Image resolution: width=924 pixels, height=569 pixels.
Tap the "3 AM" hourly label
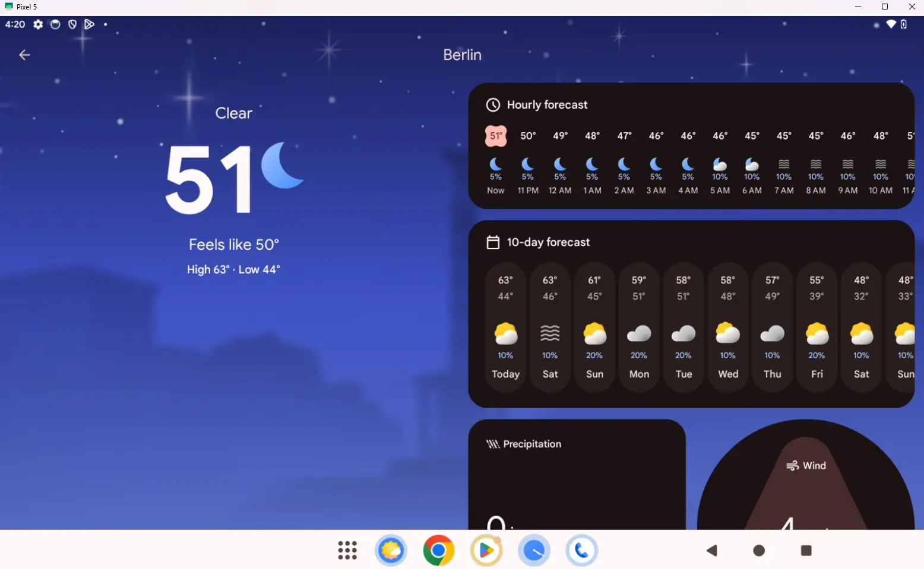(x=656, y=190)
